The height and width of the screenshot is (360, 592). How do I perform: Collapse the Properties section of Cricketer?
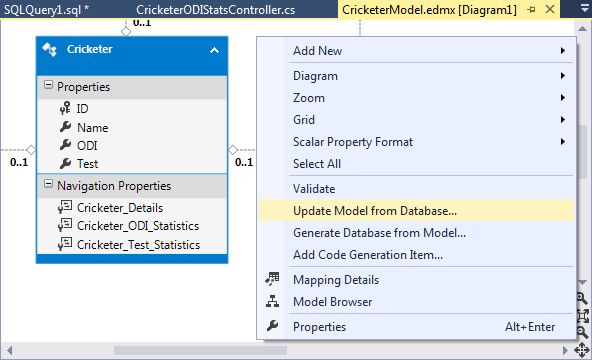pyautogui.click(x=48, y=85)
